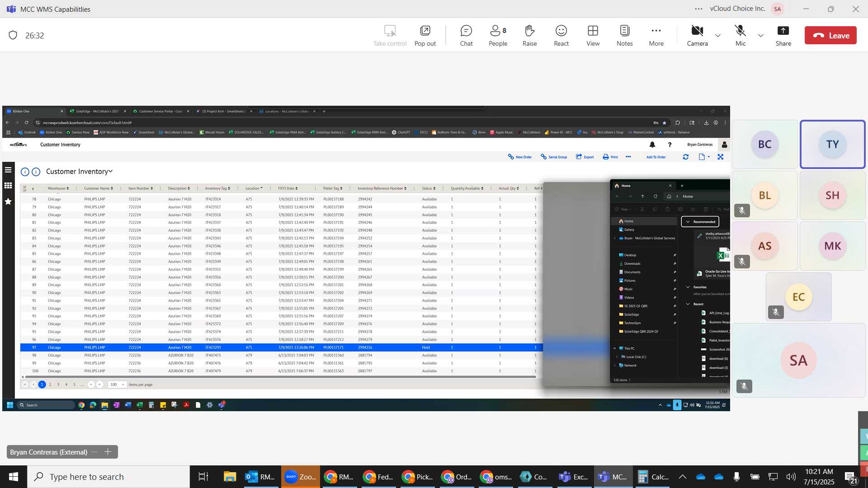
Task: Open the Chat panel in Teams
Action: [466, 36]
